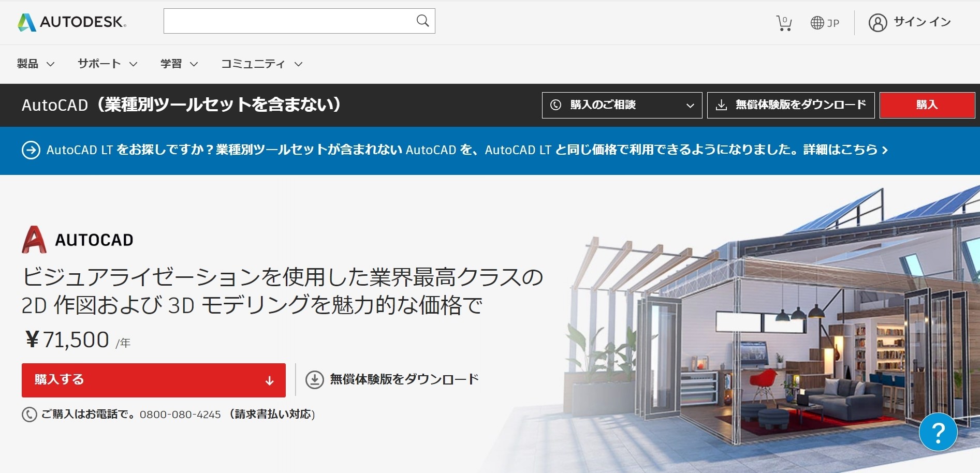
Task: Open the 学習 menu
Action: click(179, 64)
